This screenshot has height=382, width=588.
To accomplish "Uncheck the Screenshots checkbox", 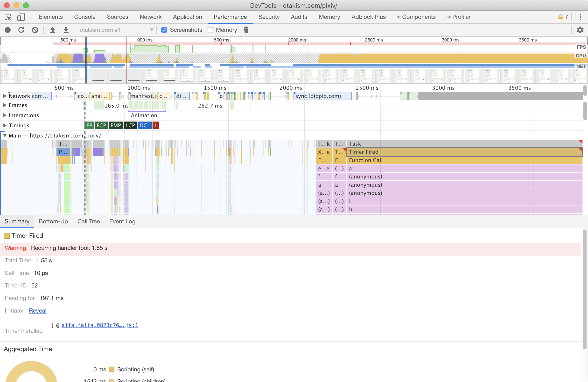I will (x=164, y=30).
